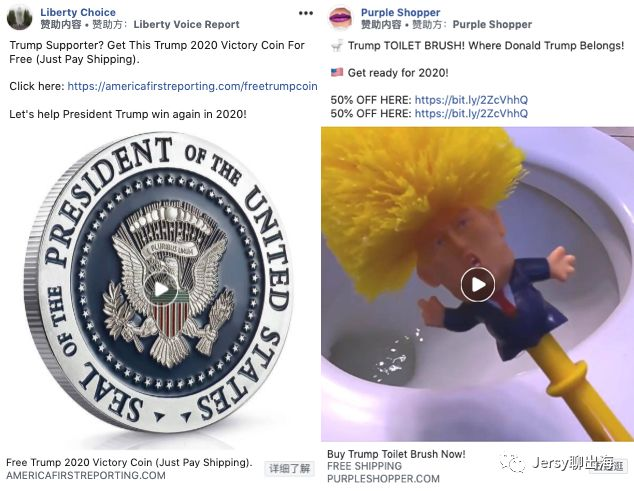Click the Liberty Choice profile avatar
The image size is (634, 491).
(19, 17)
